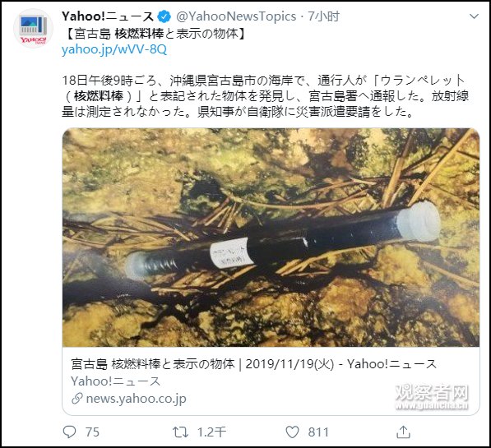This screenshot has height=448, width=491.
Task: Open the Yahoo!ニュース account name
Action: pos(108,16)
